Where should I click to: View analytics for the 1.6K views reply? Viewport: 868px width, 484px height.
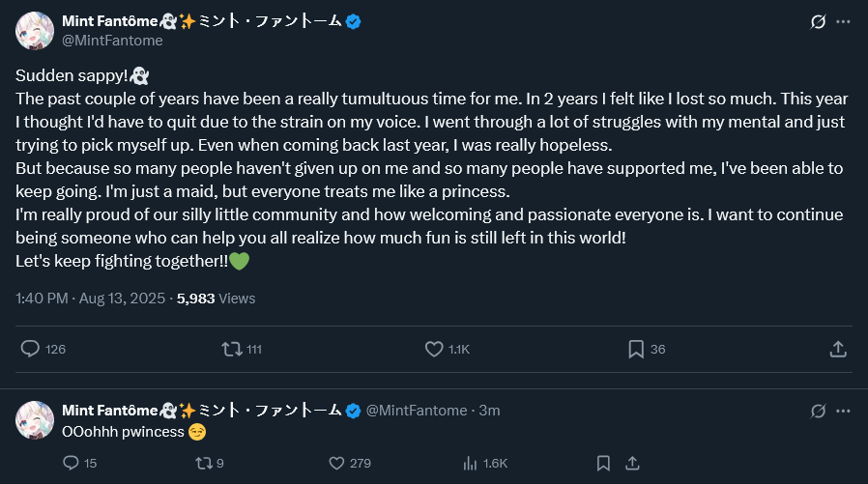[470, 464]
